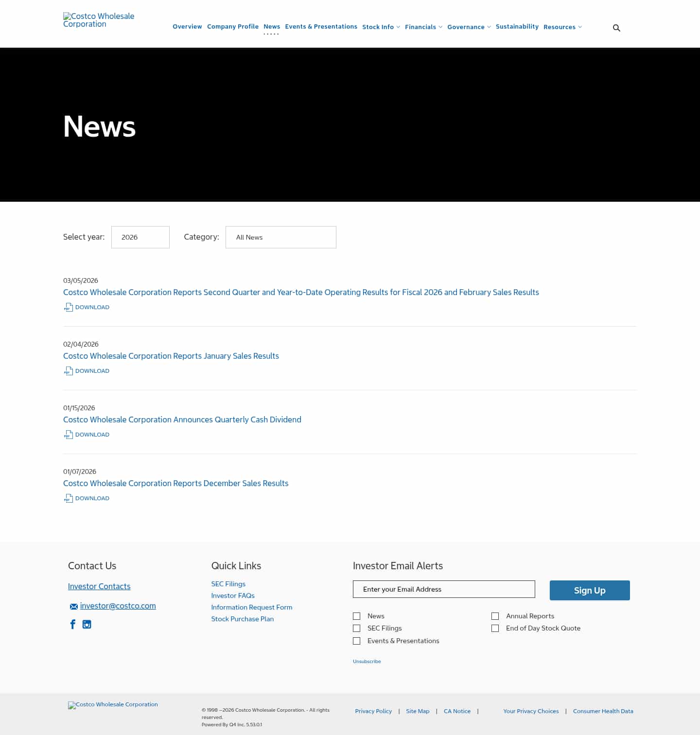This screenshot has height=735, width=700.
Task: Open the Instagram icon in Contact Us
Action: [87, 624]
